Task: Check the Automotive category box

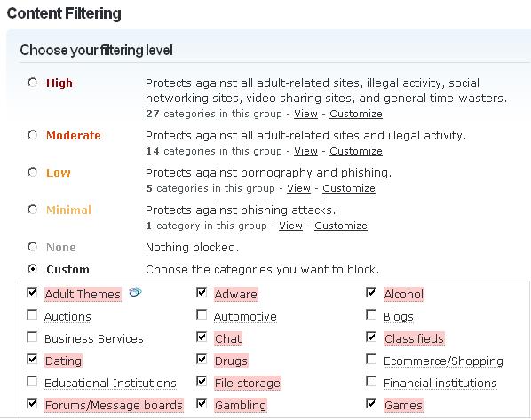Action: (x=202, y=314)
